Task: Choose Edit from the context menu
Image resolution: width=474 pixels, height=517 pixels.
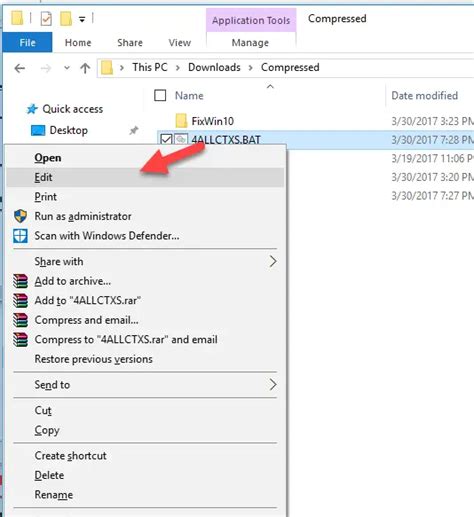Action: (x=145, y=177)
